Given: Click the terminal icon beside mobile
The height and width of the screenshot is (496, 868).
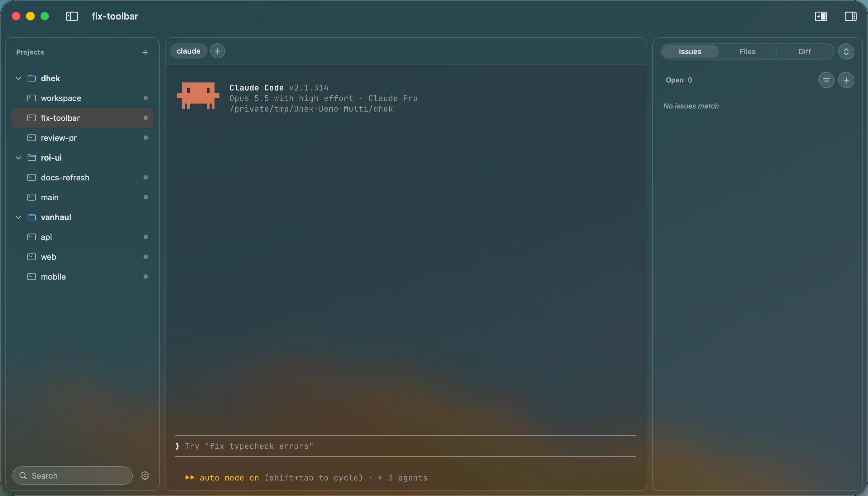Looking at the screenshot, I should (32, 276).
